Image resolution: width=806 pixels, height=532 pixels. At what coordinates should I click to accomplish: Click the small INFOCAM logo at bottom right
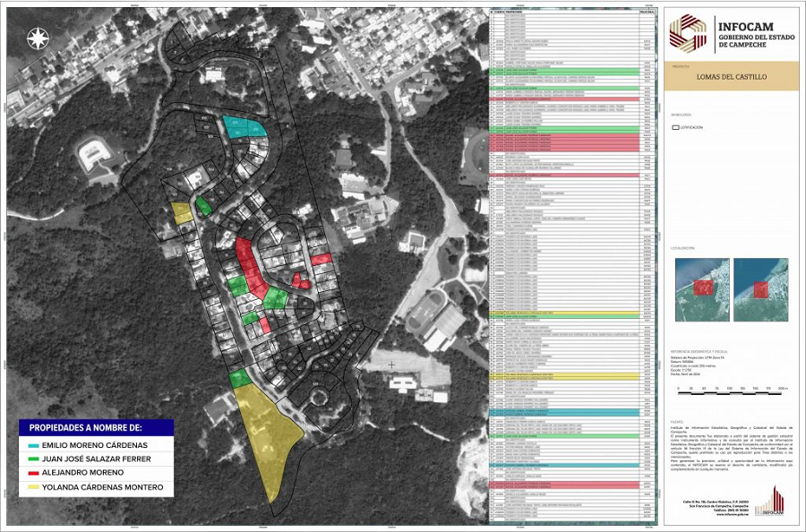pos(767,501)
